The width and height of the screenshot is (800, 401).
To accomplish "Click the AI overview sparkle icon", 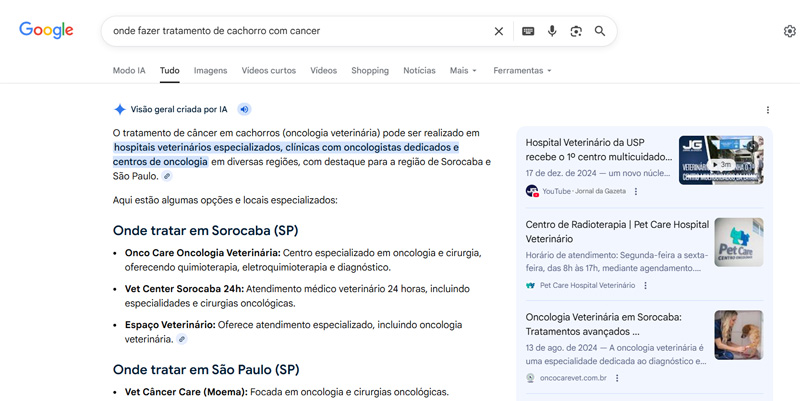I will tap(119, 109).
